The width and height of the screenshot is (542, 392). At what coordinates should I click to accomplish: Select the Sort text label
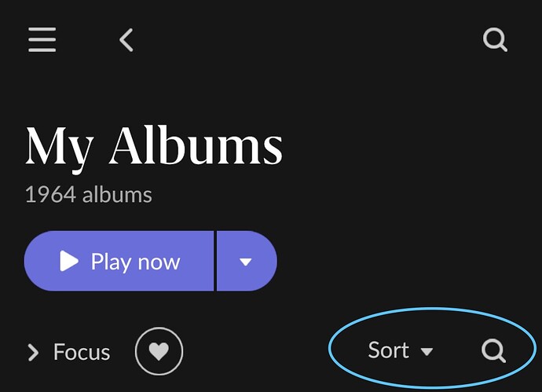(389, 350)
